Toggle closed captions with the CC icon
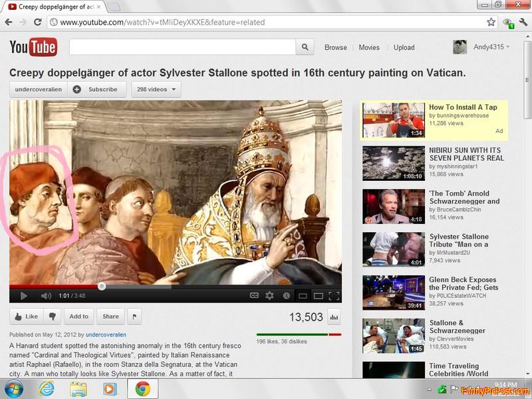 pyautogui.click(x=254, y=296)
